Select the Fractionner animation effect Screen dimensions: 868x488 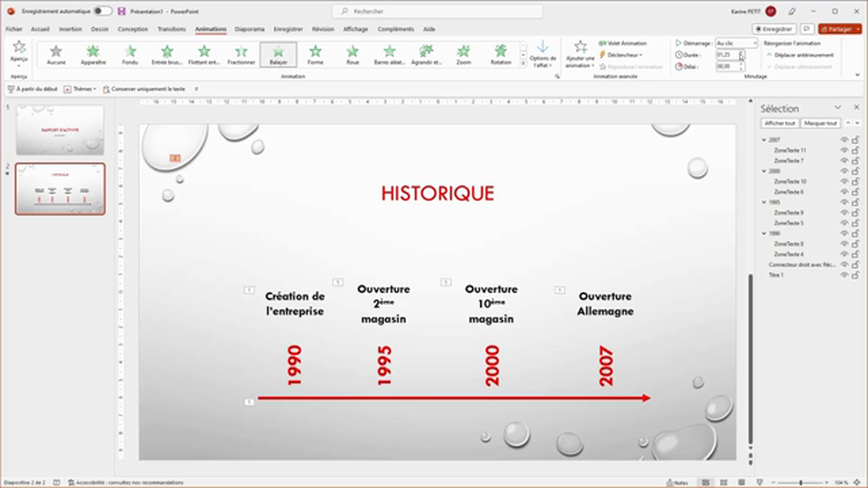point(241,54)
